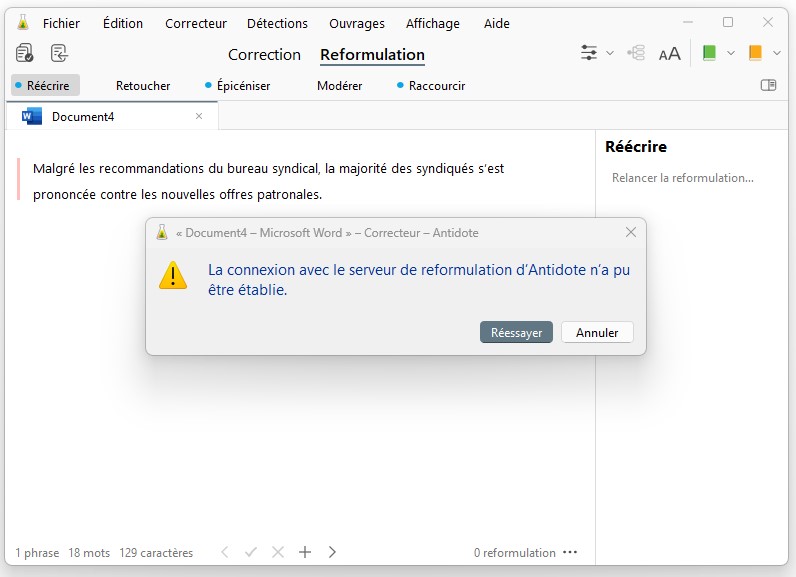Click the document corrector icon in the toolbar
The width and height of the screenshot is (796, 577).
(24, 53)
